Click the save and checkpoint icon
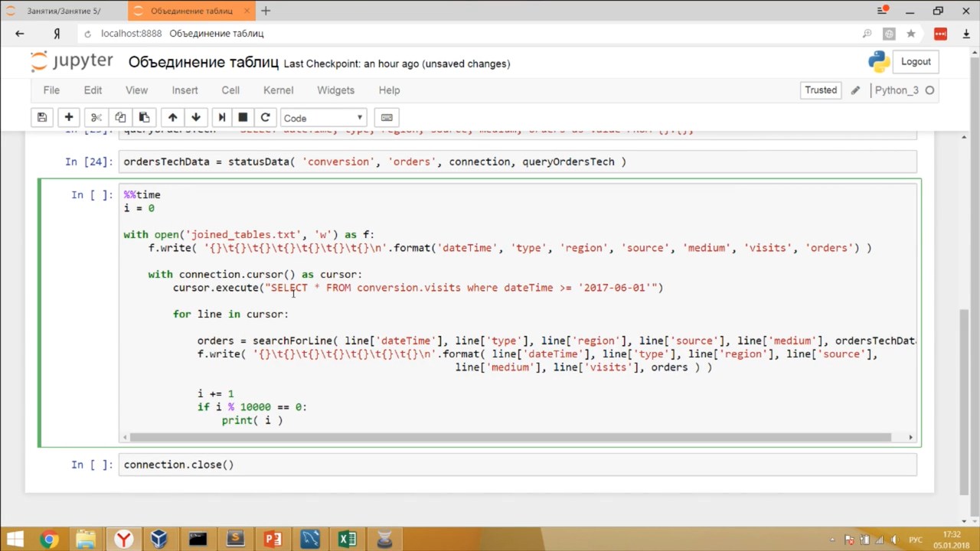This screenshot has height=551, width=980. click(x=42, y=117)
